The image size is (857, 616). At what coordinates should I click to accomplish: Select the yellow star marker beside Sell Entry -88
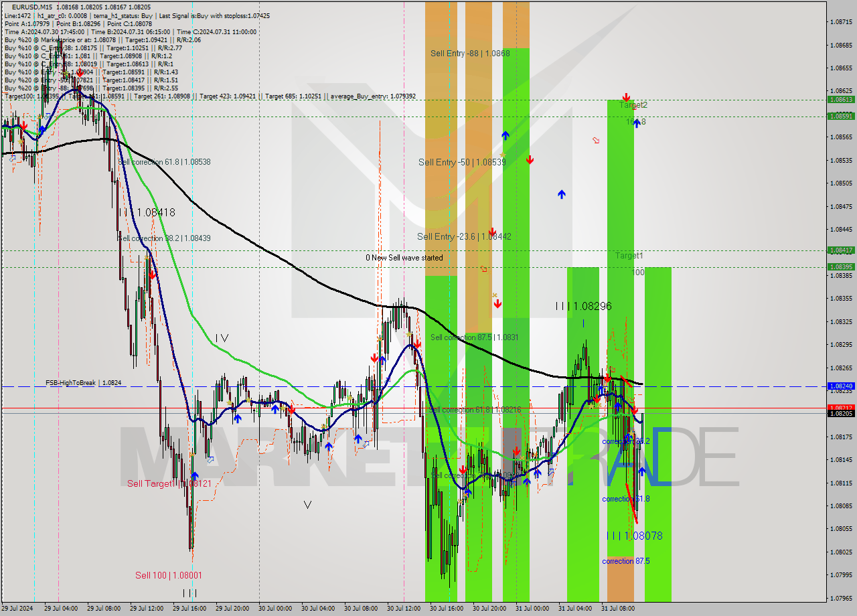coord(502,155)
